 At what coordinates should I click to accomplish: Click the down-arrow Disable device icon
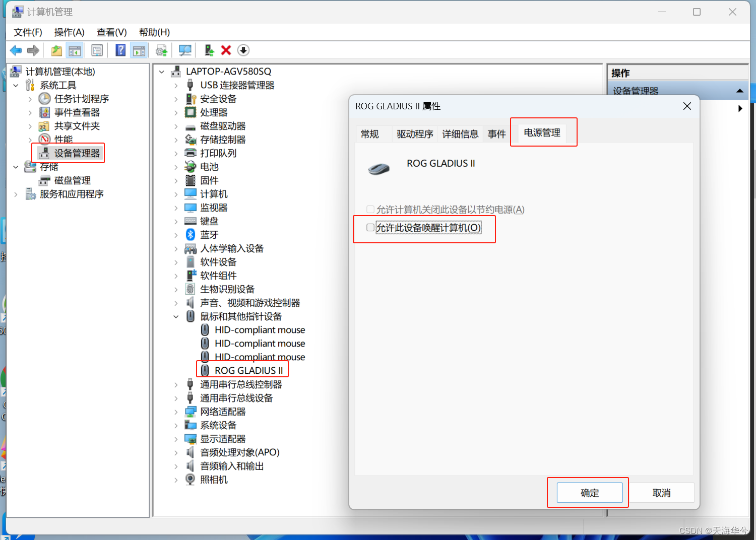[243, 50]
